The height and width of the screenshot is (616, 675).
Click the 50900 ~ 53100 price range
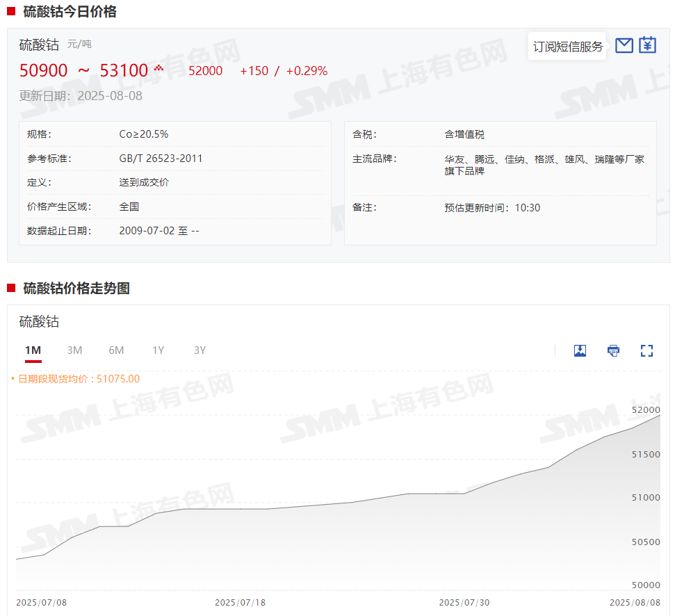84,70
